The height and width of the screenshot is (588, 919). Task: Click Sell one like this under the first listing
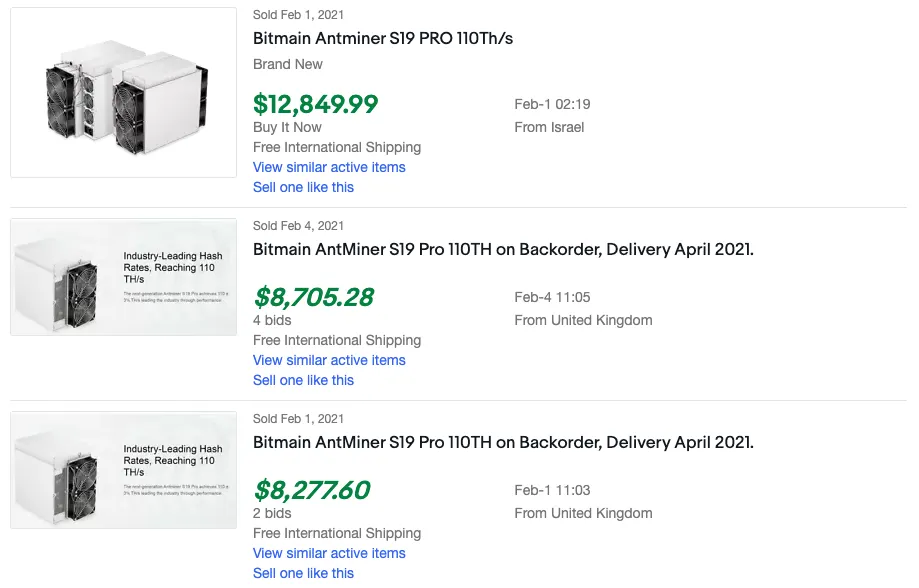point(303,187)
